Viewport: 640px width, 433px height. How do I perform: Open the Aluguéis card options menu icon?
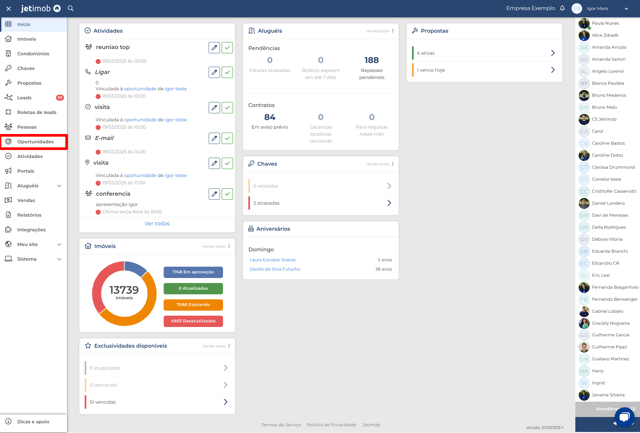tap(393, 31)
